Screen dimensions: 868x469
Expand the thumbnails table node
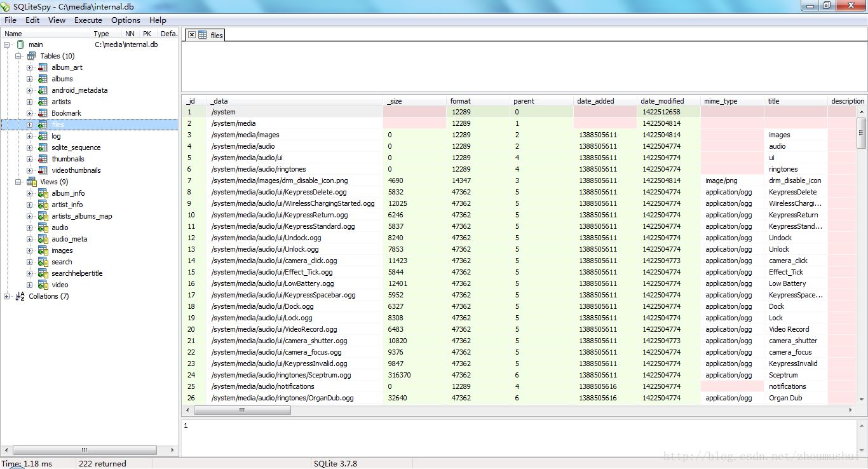click(x=30, y=159)
